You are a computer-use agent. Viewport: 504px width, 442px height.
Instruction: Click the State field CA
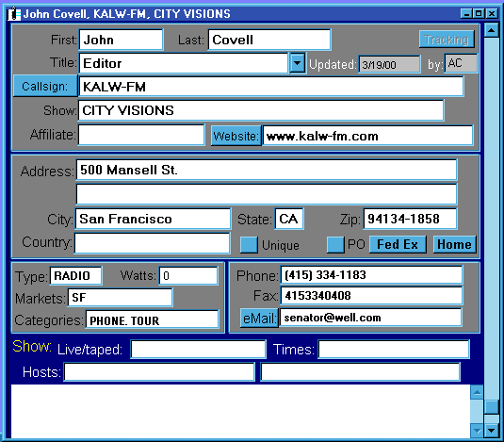coord(289,219)
